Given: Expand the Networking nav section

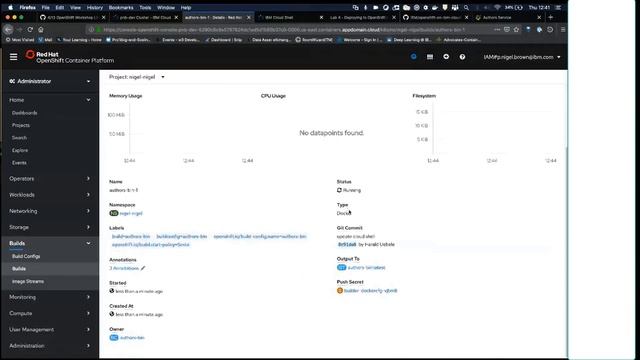Looking at the screenshot, I should (50, 211).
